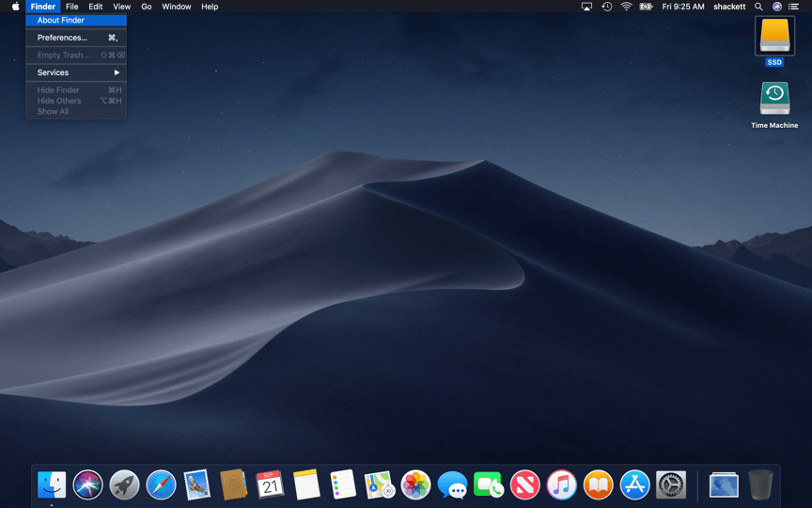Viewport: 812px width, 508px height.
Task: Open Wi-Fi status menu
Action: pos(626,7)
